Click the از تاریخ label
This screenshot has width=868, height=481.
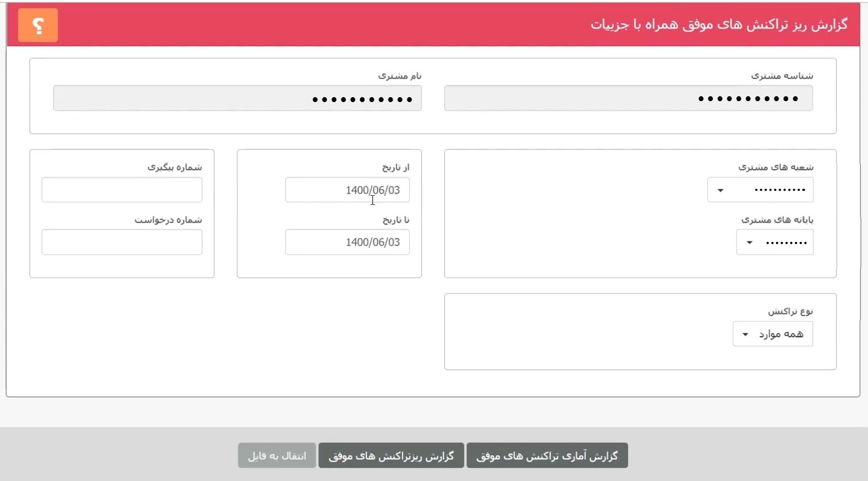396,167
